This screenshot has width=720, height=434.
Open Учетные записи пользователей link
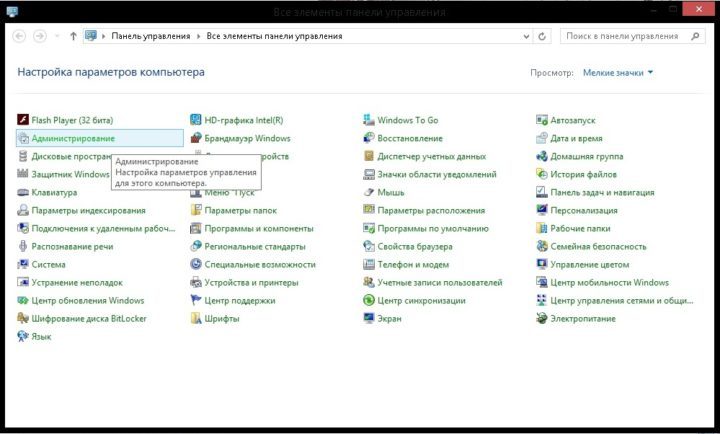pos(440,282)
